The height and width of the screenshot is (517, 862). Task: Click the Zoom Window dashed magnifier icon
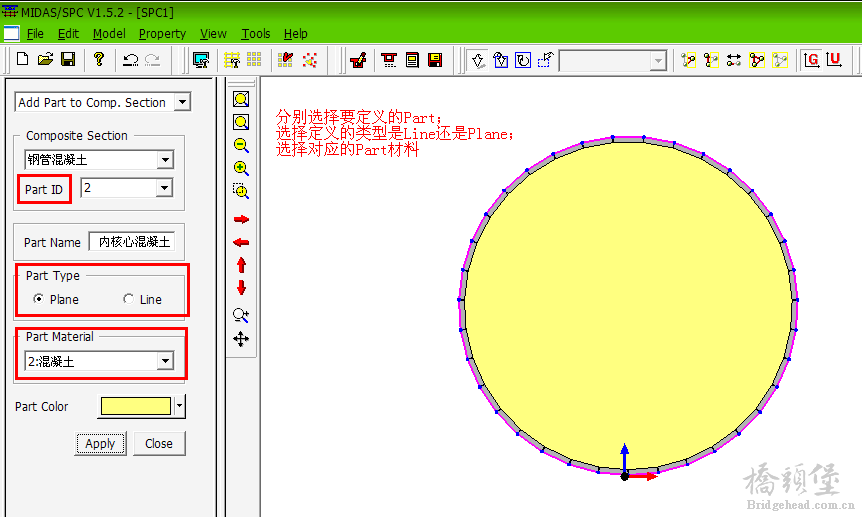coord(241,191)
